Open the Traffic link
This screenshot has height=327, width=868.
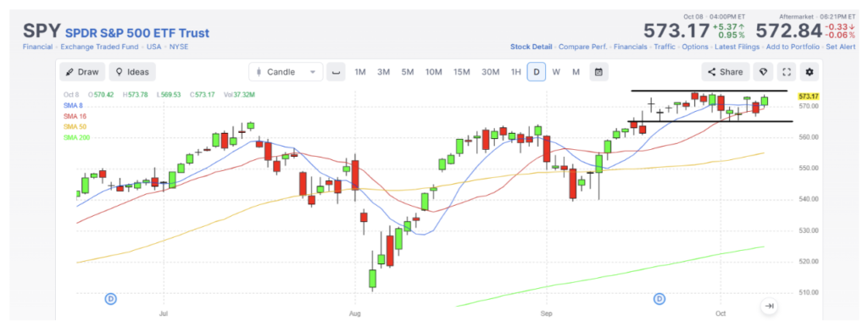[665, 47]
